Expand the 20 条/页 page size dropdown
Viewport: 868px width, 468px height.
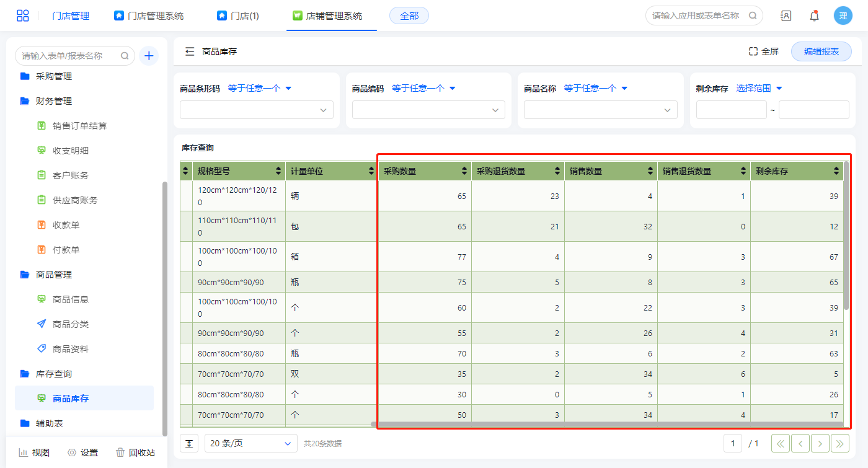pos(250,443)
